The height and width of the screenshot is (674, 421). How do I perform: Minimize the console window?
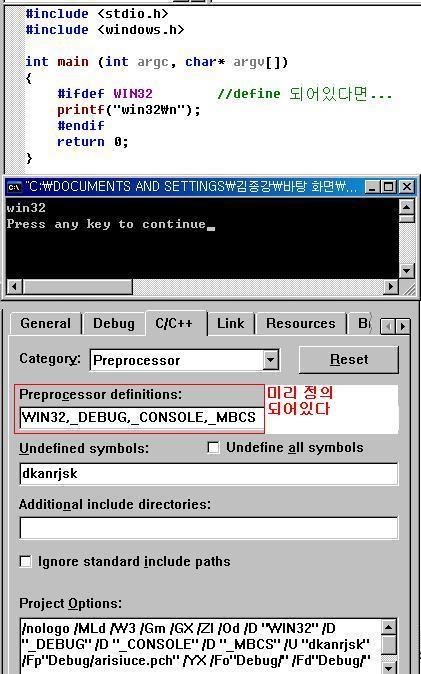[372, 187]
